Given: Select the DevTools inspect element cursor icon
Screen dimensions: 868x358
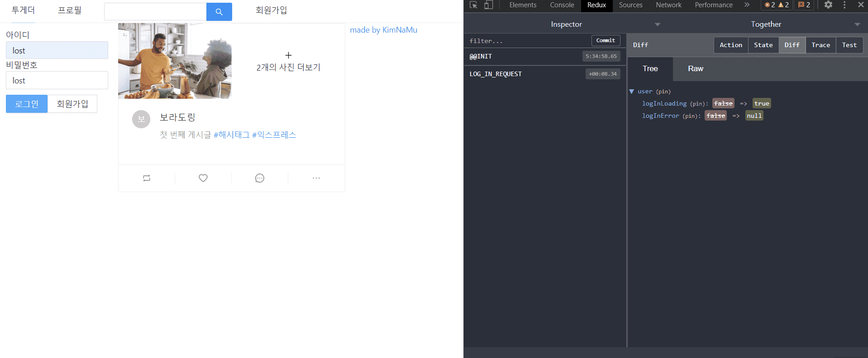Looking at the screenshot, I should [x=474, y=5].
